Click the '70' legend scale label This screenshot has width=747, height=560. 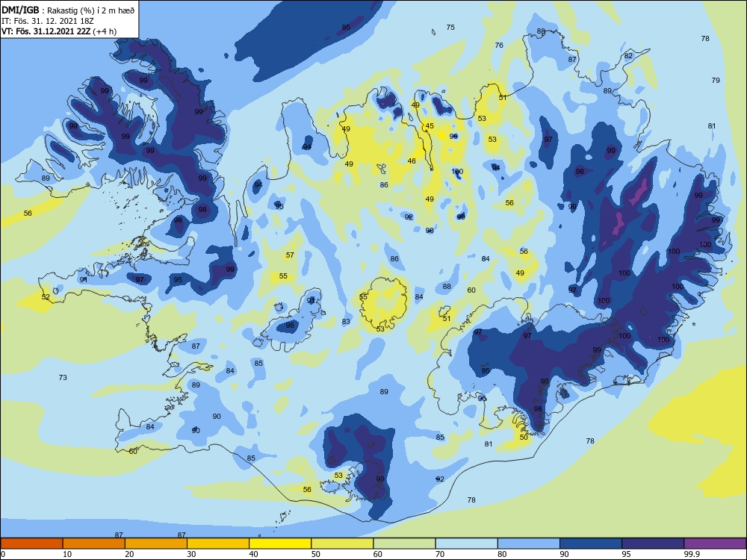click(440, 554)
